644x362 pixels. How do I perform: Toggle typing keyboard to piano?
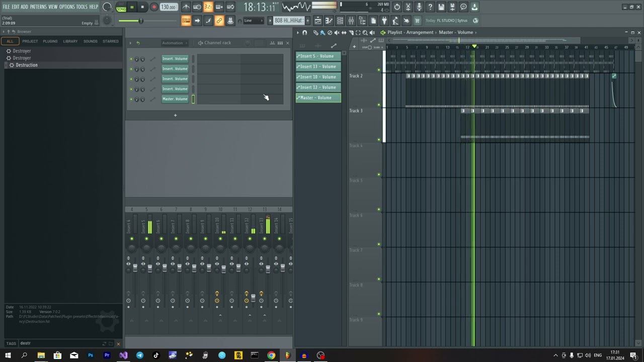coord(186,21)
